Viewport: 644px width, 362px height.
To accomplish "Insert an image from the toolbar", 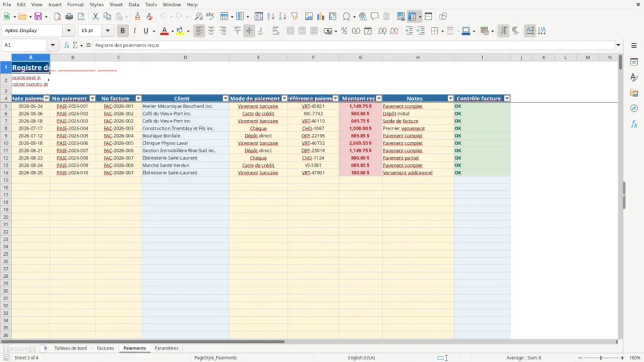I will pos(309,16).
